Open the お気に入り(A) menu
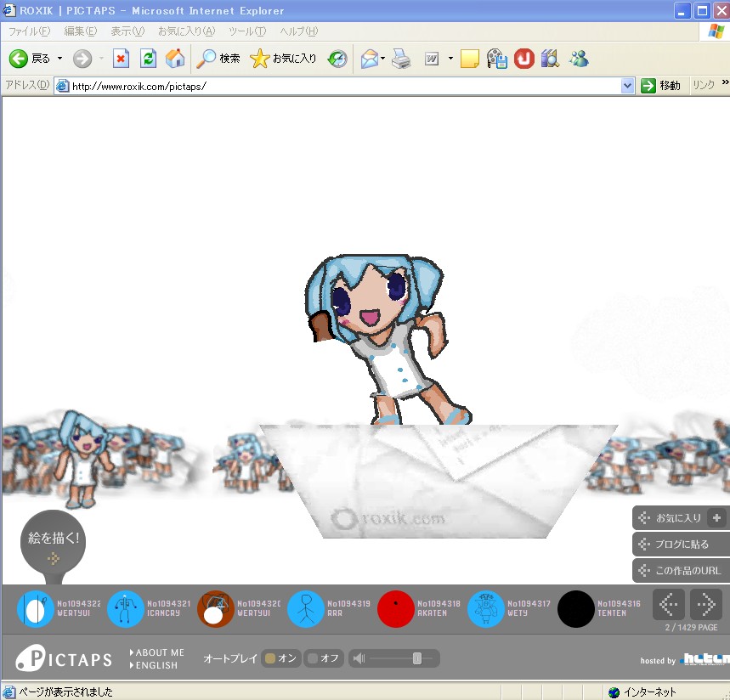This screenshot has width=730, height=700. pos(187,31)
